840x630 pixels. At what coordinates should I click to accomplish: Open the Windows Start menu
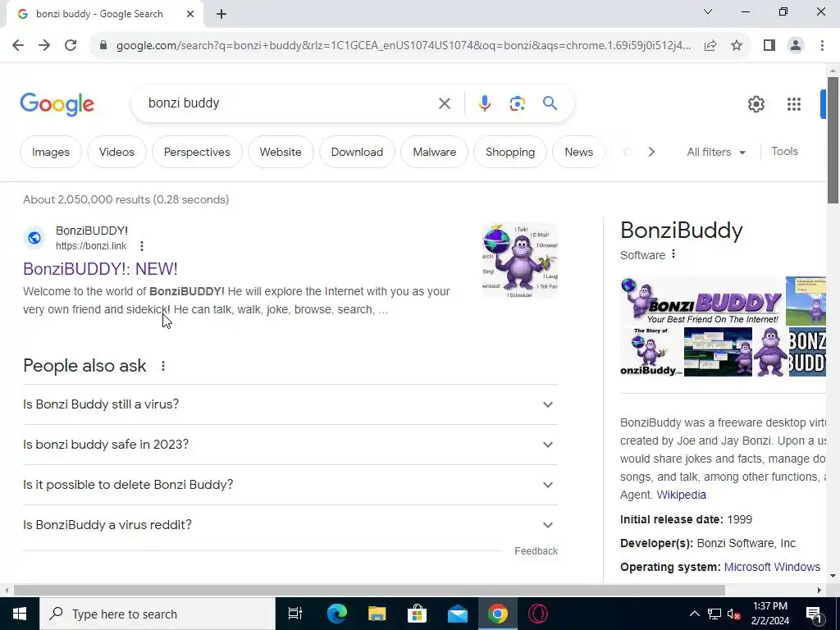[20, 614]
